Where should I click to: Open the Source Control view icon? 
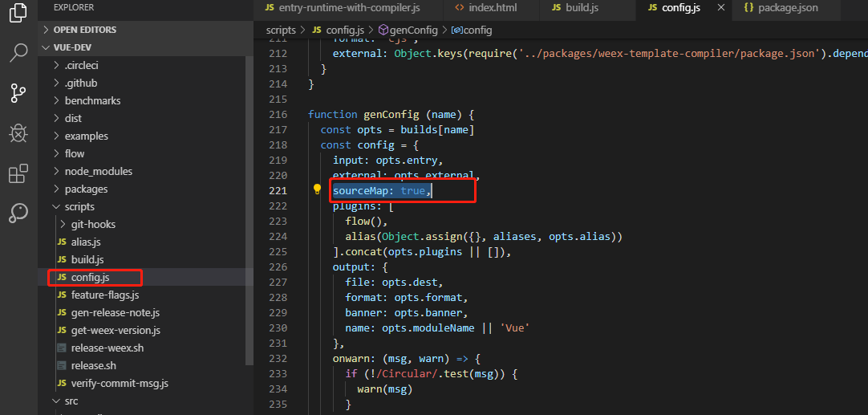pyautogui.click(x=18, y=93)
